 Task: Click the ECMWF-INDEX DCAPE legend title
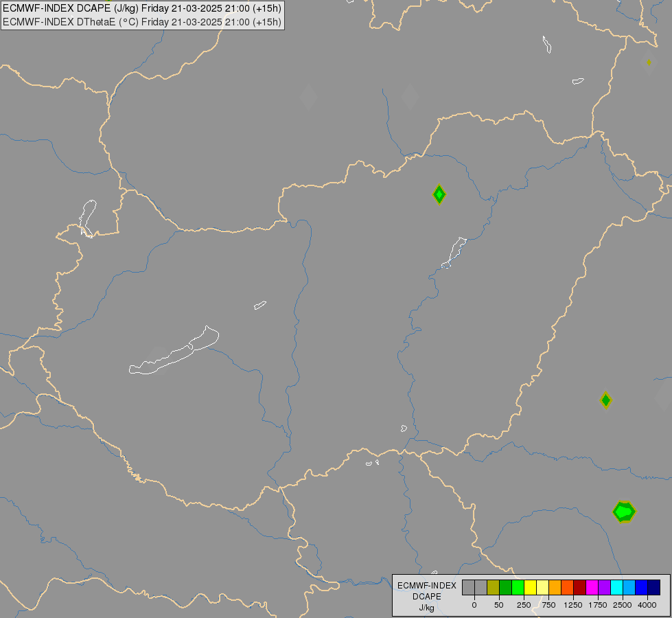(x=427, y=591)
